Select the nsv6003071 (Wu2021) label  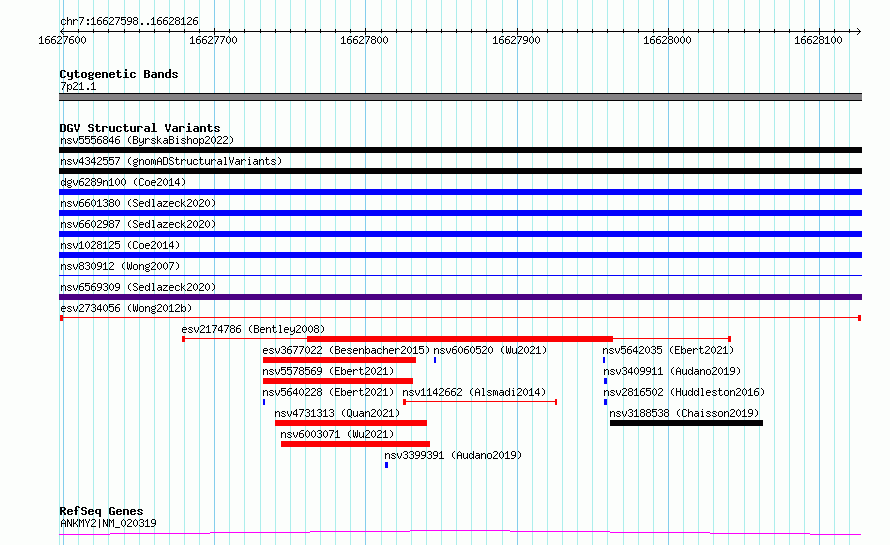tap(337, 434)
